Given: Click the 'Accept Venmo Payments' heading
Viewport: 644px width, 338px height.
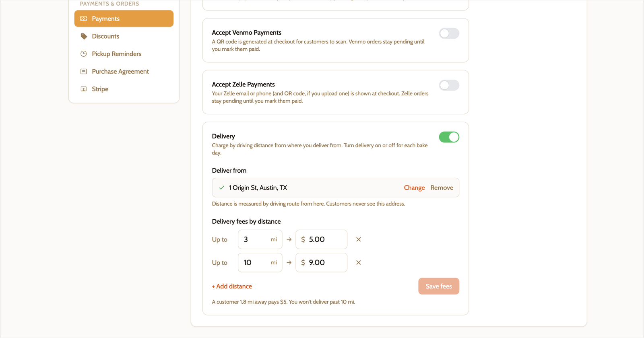Looking at the screenshot, I should [x=247, y=33].
